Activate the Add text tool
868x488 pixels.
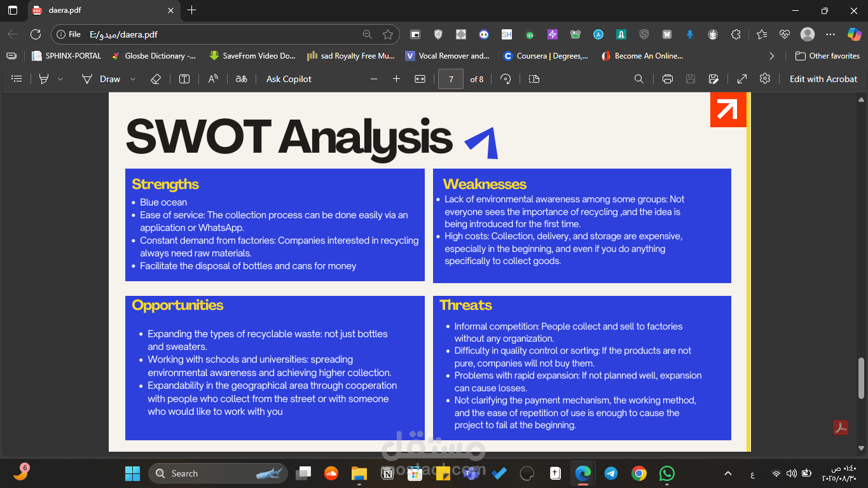(184, 79)
